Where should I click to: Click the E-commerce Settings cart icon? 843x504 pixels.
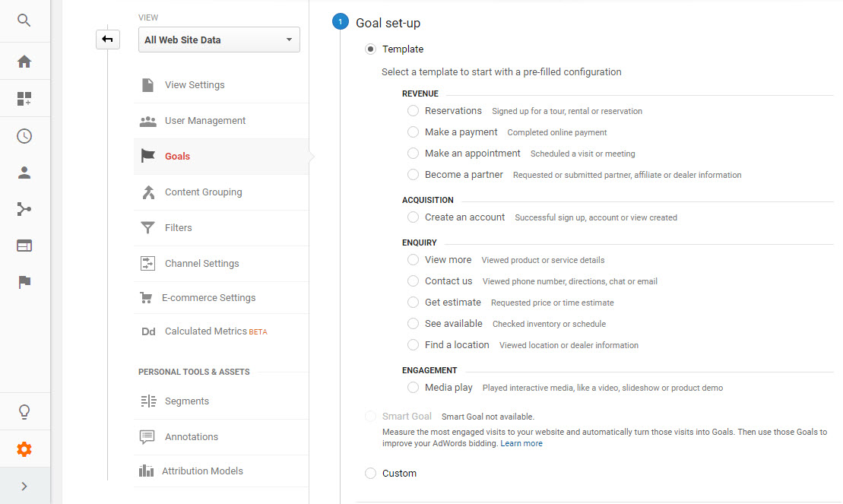(x=146, y=297)
